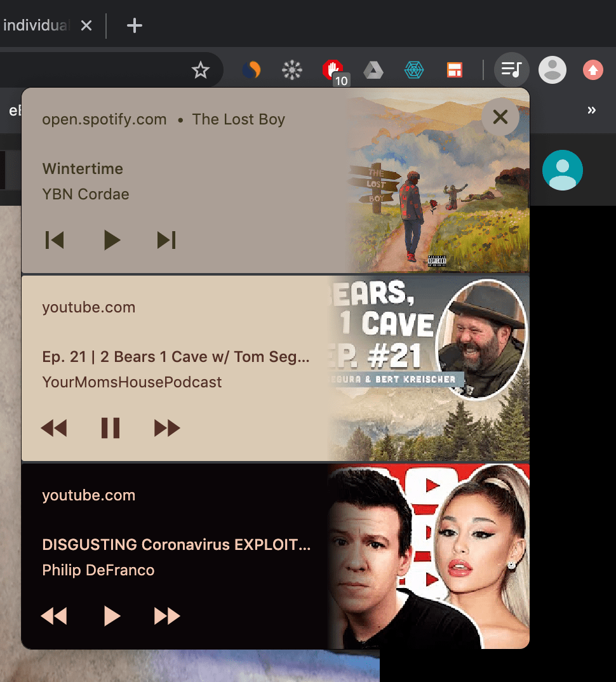This screenshot has height=682, width=616.
Task: Fast forward the 2 Bears 1 Cave video
Action: 167,428
